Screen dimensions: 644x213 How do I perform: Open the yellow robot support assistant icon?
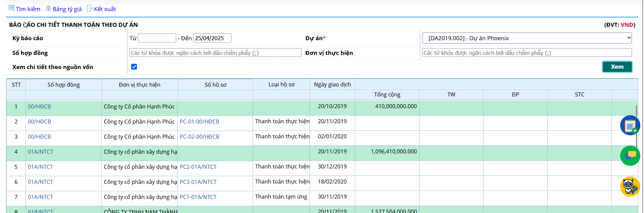tap(630, 187)
